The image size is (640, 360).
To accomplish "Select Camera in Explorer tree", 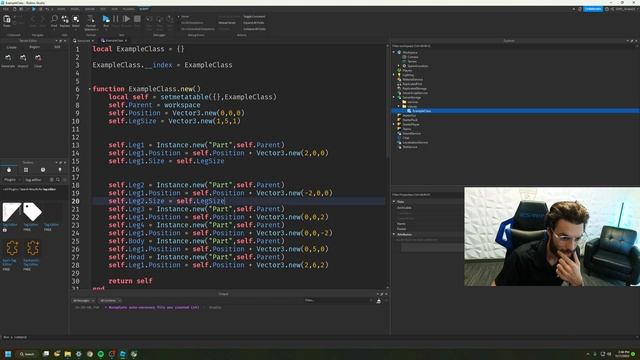I will pyautogui.click(x=413, y=57).
